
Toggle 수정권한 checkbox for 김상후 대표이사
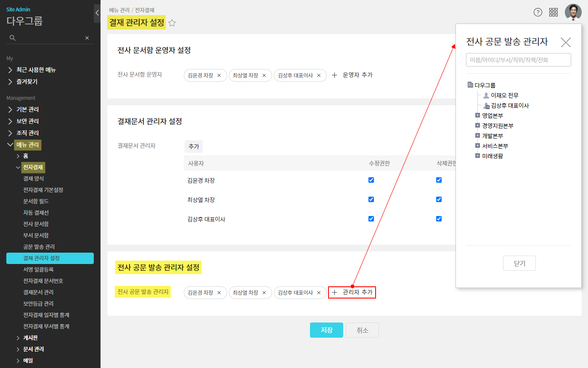pos(371,219)
